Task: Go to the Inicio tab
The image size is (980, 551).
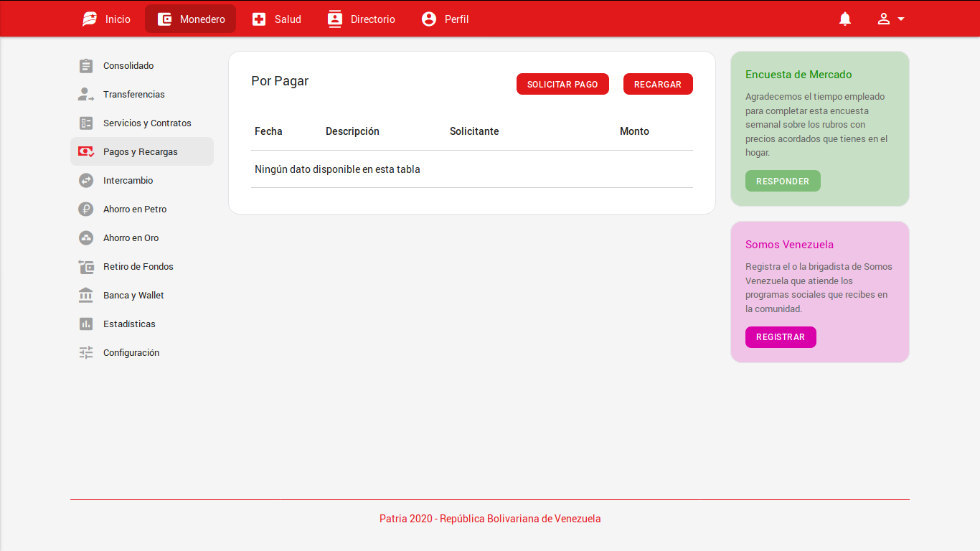Action: [x=106, y=19]
